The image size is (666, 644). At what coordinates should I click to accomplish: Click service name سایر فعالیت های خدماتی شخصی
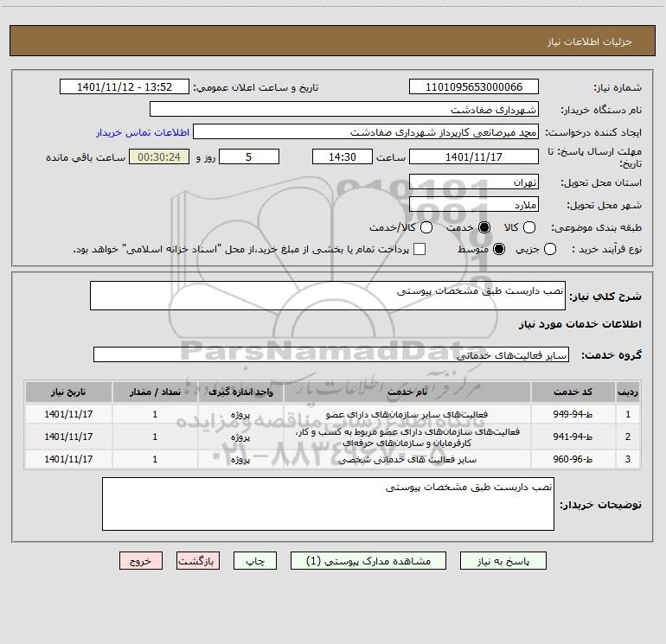[x=407, y=459]
